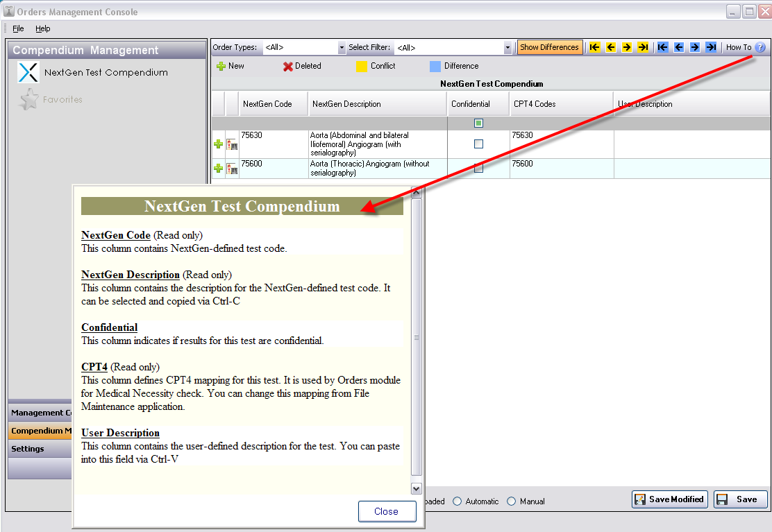Click the green plus icon on row 75630
Viewport: 772px width, 532px height.
coord(219,144)
